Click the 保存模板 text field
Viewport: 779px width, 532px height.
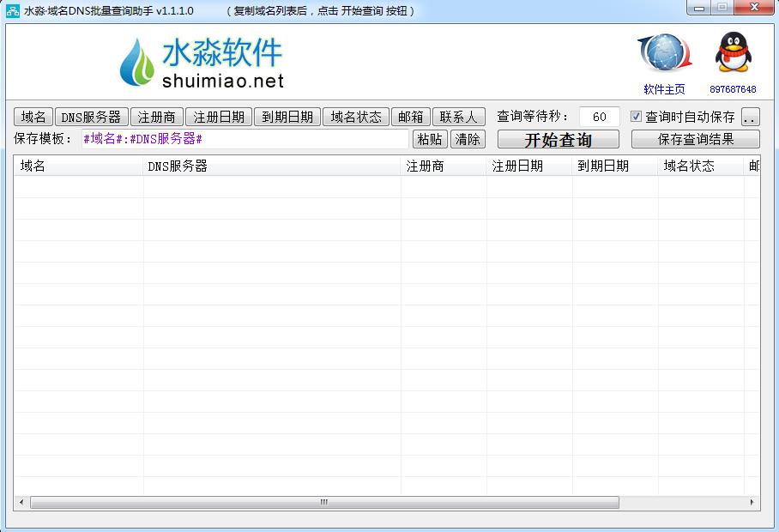245,139
